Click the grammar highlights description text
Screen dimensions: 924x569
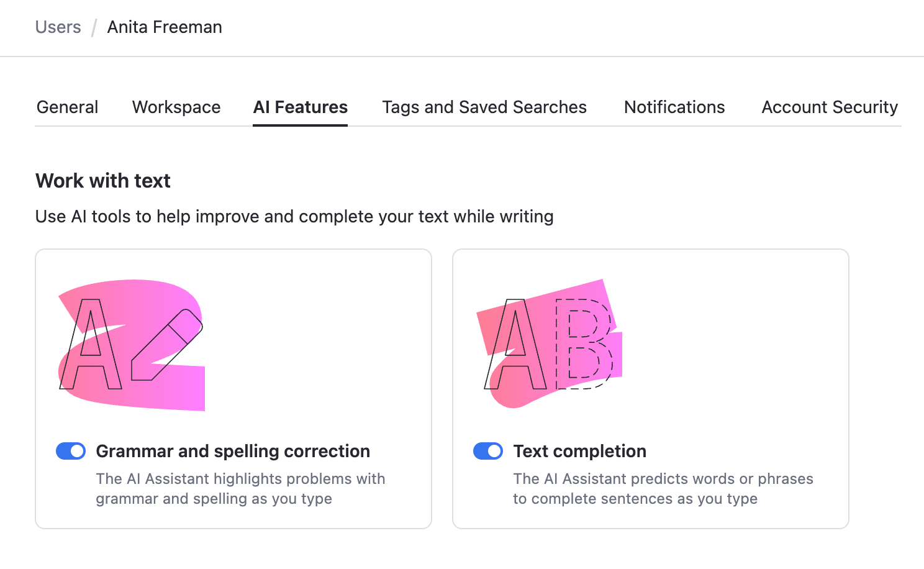(240, 489)
